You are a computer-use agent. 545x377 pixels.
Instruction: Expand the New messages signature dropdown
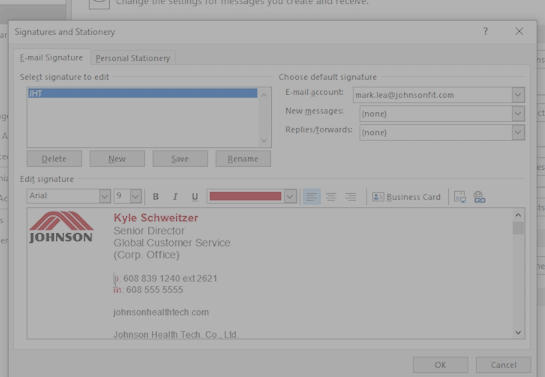tap(518, 113)
